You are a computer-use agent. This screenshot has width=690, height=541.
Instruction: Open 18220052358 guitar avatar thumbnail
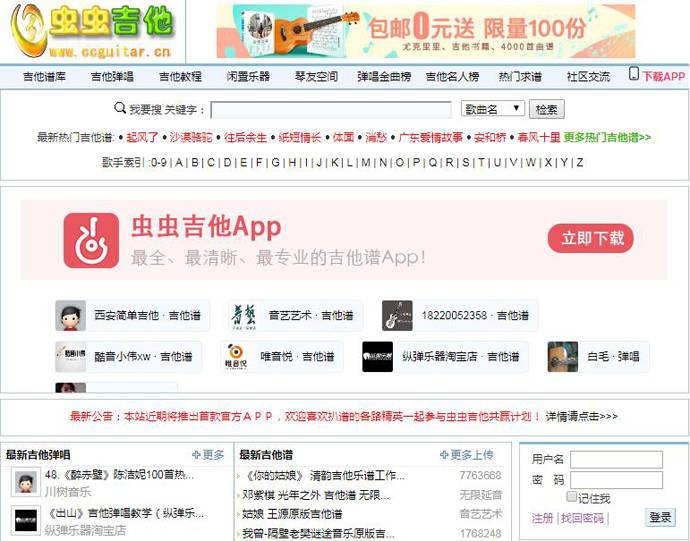click(x=397, y=316)
